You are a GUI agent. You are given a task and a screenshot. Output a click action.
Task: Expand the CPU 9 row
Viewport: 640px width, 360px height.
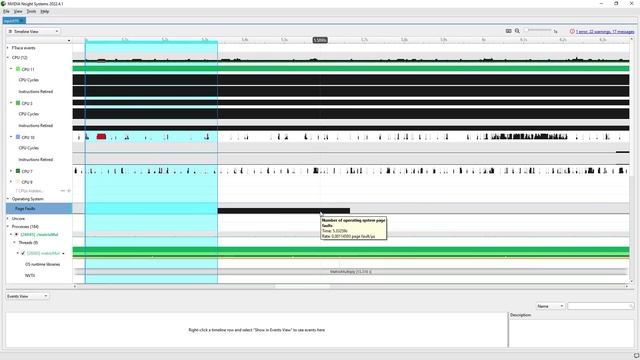pos(11,182)
